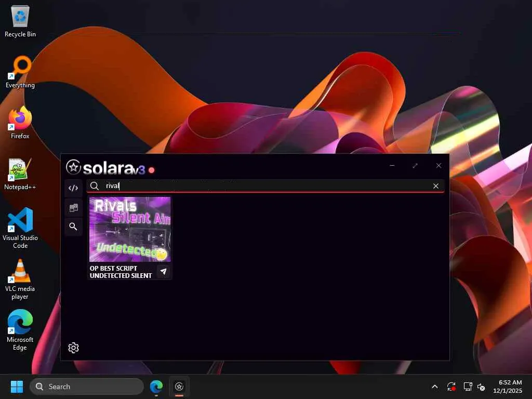Open the muted volume tray icon
Image resolution: width=532 pixels, height=399 pixels.
481,387
